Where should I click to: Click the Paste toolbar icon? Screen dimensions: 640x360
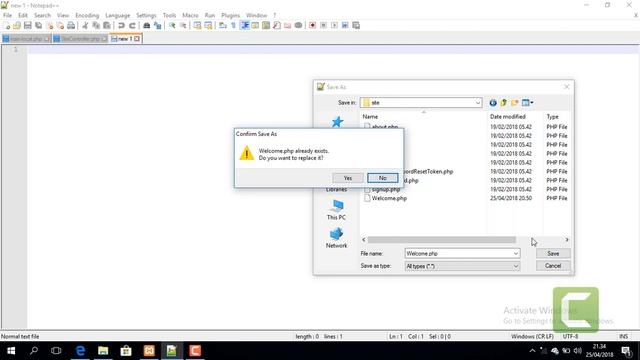(107, 25)
